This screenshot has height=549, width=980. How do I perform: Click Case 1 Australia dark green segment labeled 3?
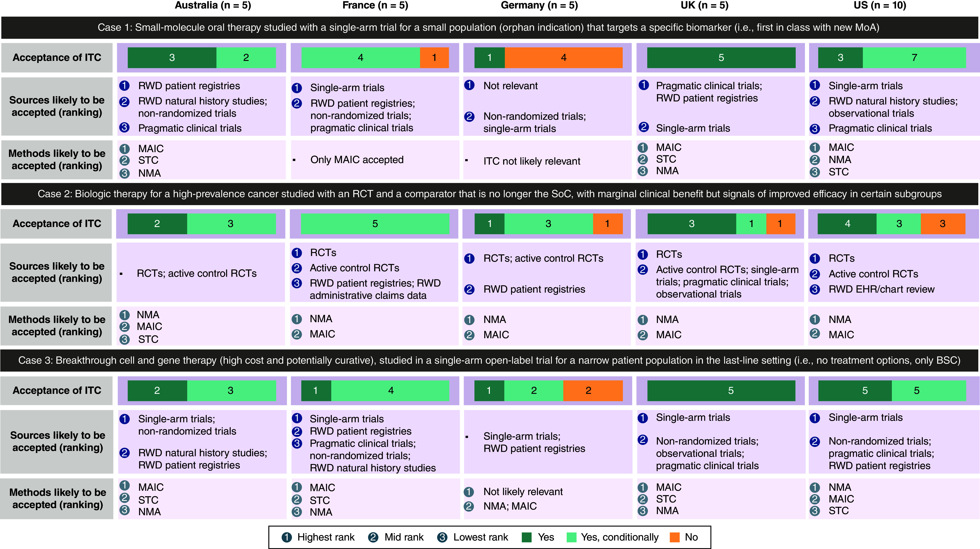click(x=172, y=58)
